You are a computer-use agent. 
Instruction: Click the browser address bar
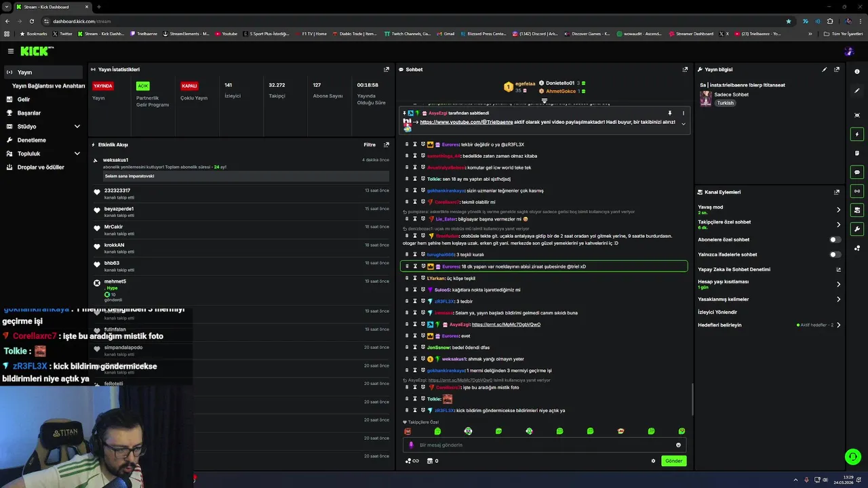pyautogui.click(x=414, y=21)
